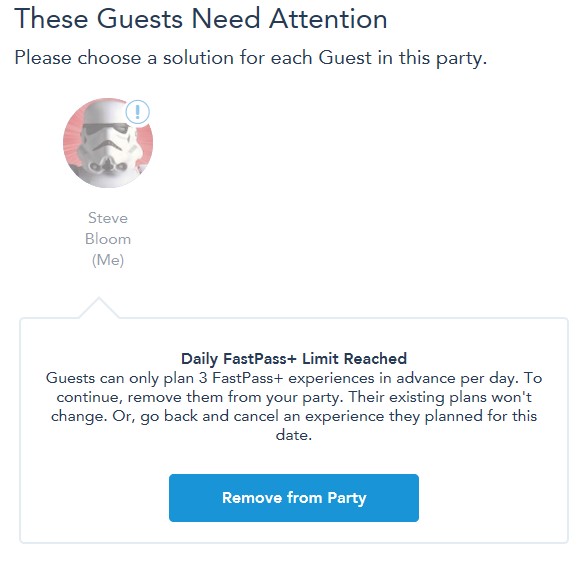This screenshot has height=565, width=583.
Task: Click the word Steve under the avatar
Action: [108, 218]
